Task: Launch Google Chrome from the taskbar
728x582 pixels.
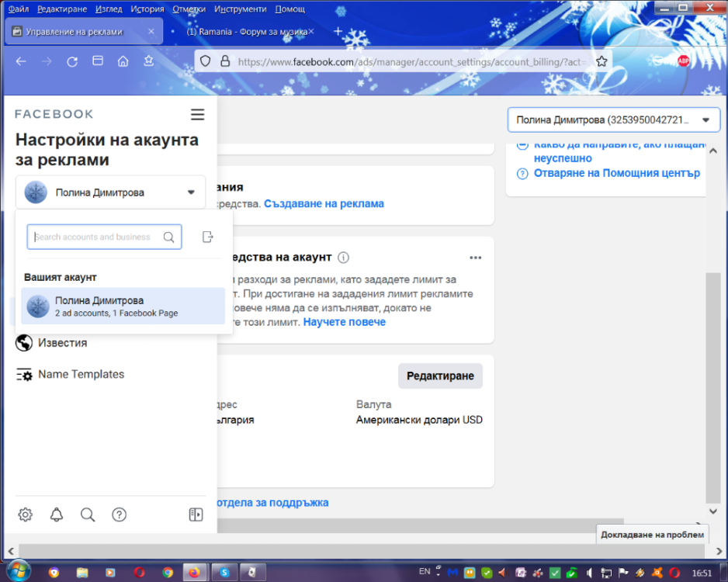Action: click(168, 573)
